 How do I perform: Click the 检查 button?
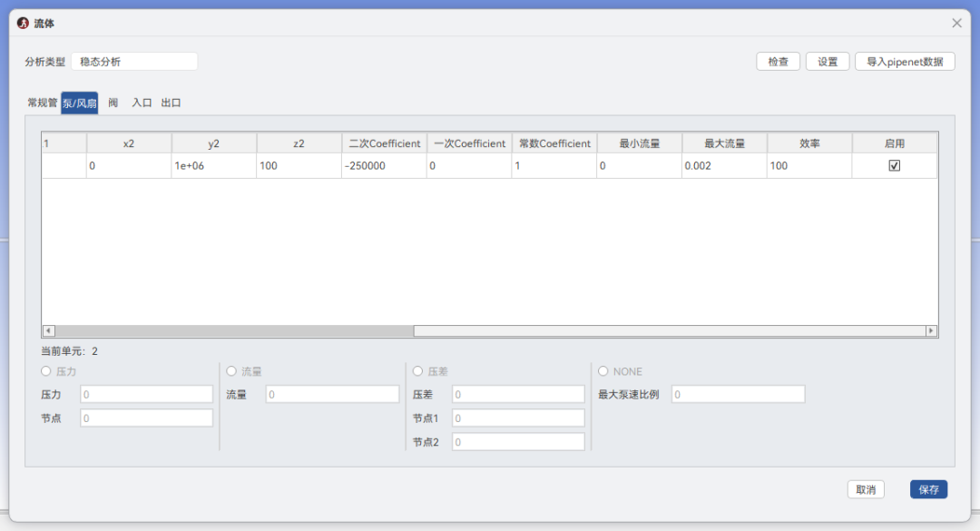(x=779, y=62)
